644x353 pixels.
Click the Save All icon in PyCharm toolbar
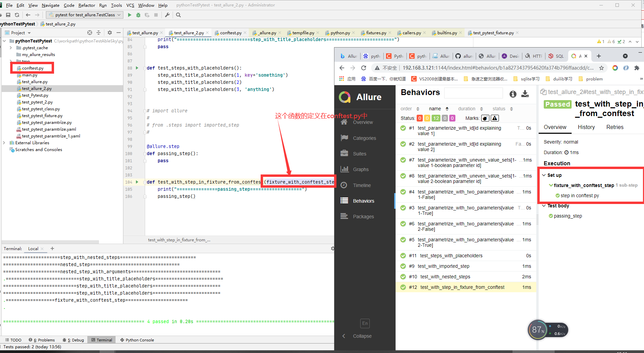pos(8,15)
